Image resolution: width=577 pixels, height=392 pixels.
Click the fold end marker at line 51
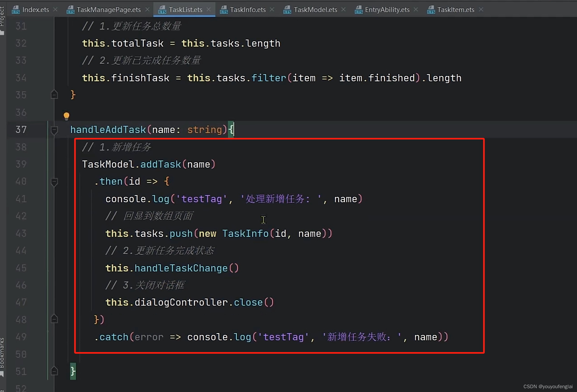click(x=54, y=371)
